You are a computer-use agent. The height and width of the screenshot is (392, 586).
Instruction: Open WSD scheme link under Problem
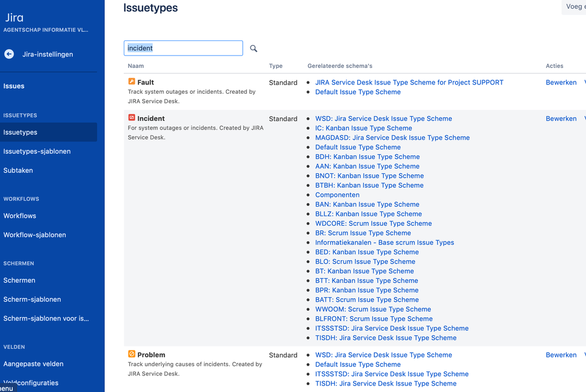[x=384, y=355]
